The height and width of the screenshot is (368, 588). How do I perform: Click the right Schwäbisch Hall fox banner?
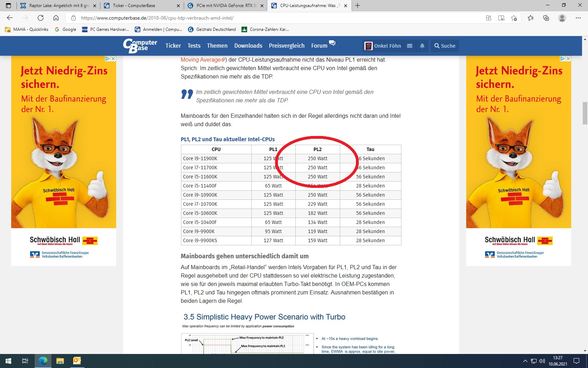pyautogui.click(x=519, y=161)
